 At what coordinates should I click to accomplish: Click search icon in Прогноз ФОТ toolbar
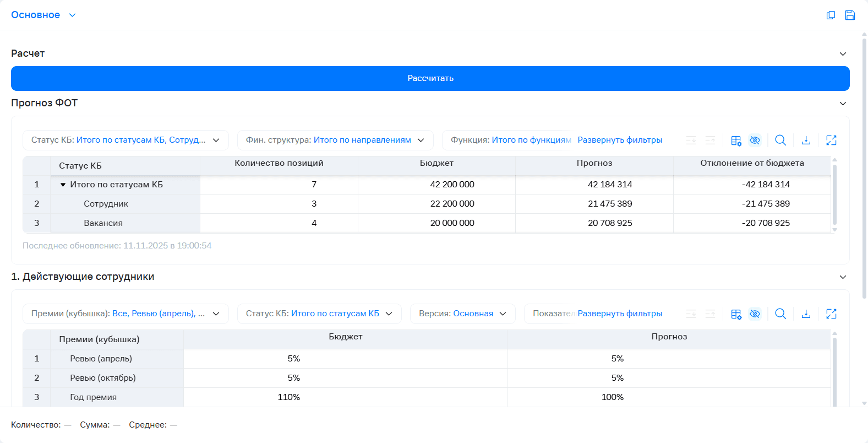[x=780, y=141]
